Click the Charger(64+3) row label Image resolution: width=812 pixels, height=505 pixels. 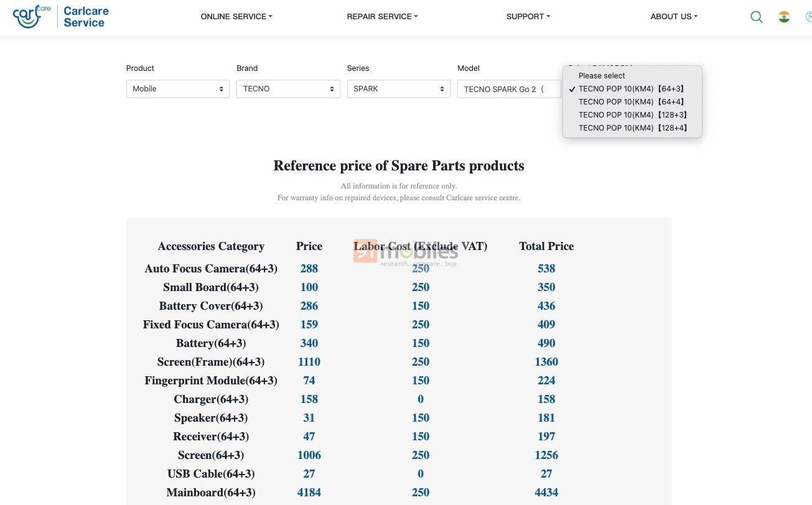tap(211, 399)
